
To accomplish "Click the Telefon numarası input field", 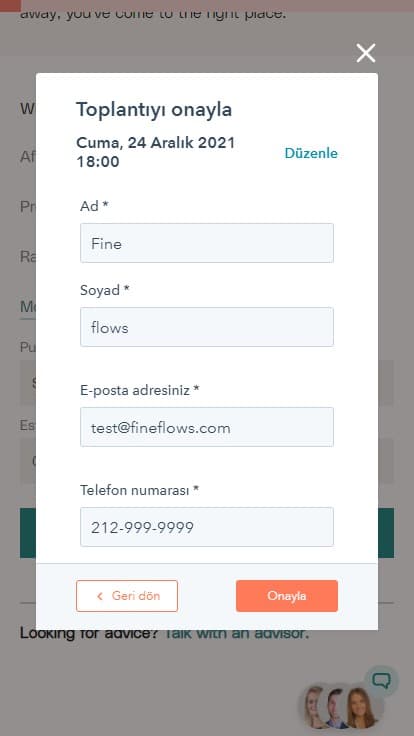I will click(207, 527).
